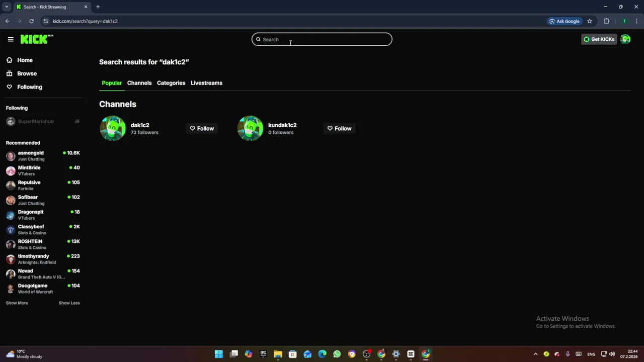Click the Ask Google button
Screen dimensions: 644x362
tap(565, 21)
